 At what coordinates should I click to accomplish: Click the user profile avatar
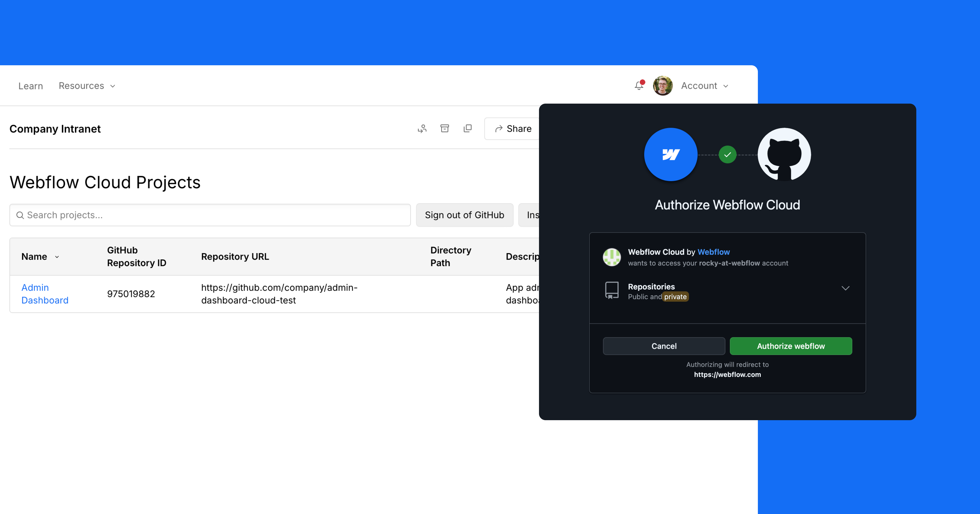click(663, 85)
